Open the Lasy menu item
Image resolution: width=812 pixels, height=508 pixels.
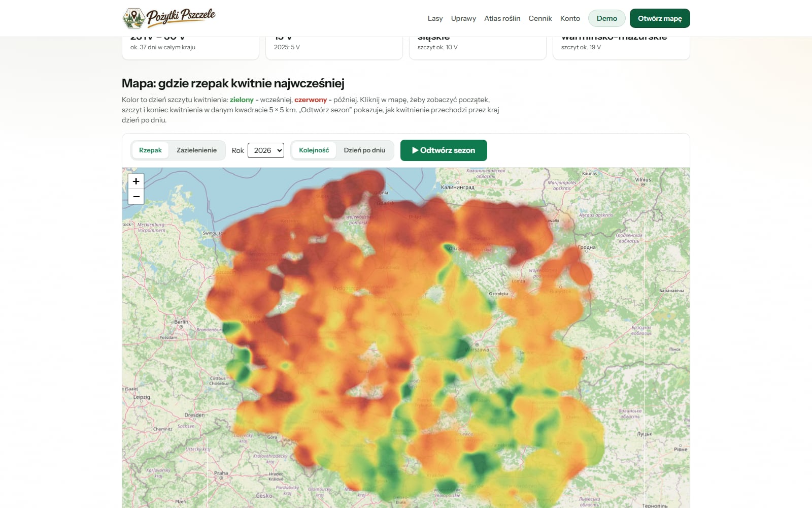(435, 18)
